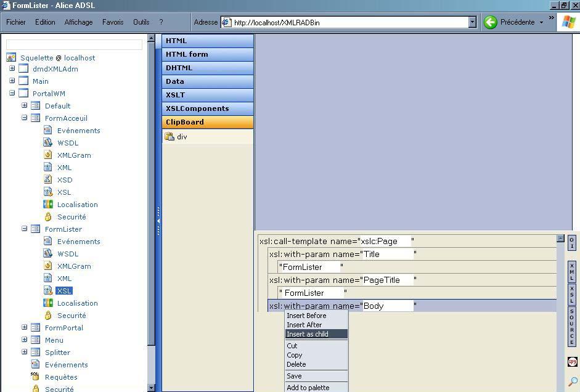Click the XSD icon under FormAcceuil
580x392 pixels.
(x=48, y=179)
